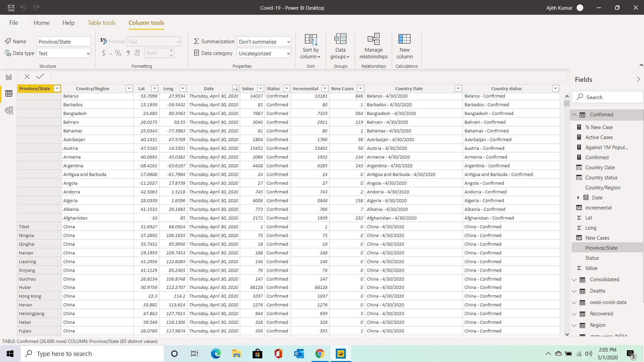Expand the Recovered table
644x362 pixels.
(x=574, y=314)
